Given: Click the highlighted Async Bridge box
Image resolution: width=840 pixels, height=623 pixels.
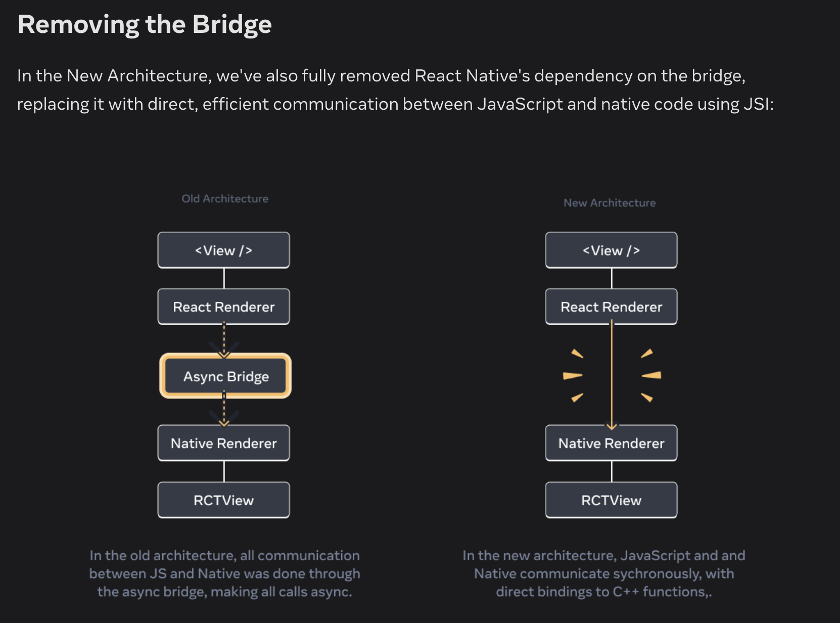Looking at the screenshot, I should (225, 376).
